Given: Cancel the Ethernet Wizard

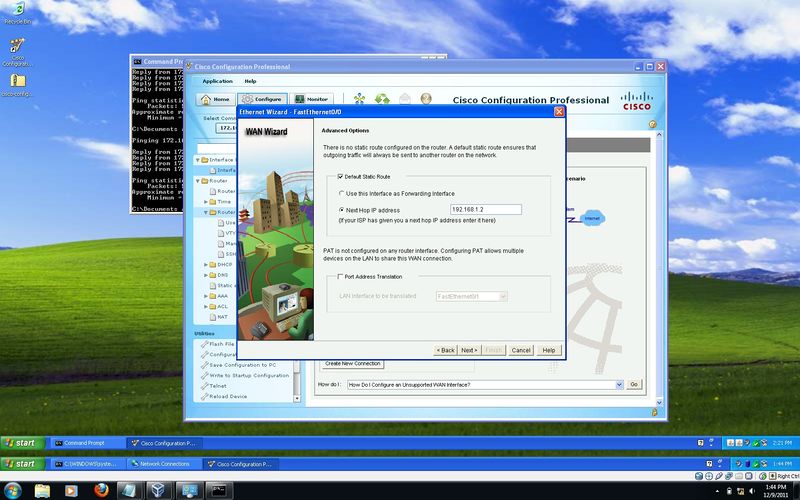Looking at the screenshot, I should click(x=521, y=351).
